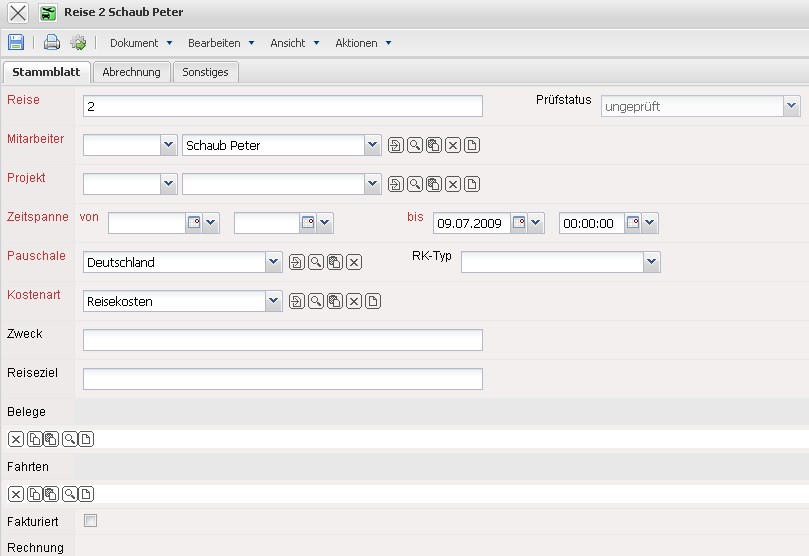The width and height of the screenshot is (809, 556).
Task: Open the gear settings icon in toolbar
Action: pyautogui.click(x=77, y=43)
